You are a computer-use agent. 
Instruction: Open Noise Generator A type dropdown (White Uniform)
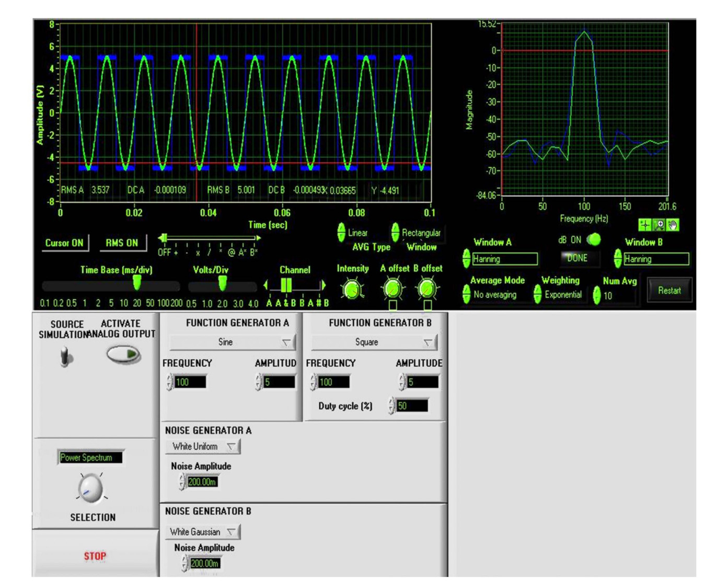pyautogui.click(x=203, y=446)
